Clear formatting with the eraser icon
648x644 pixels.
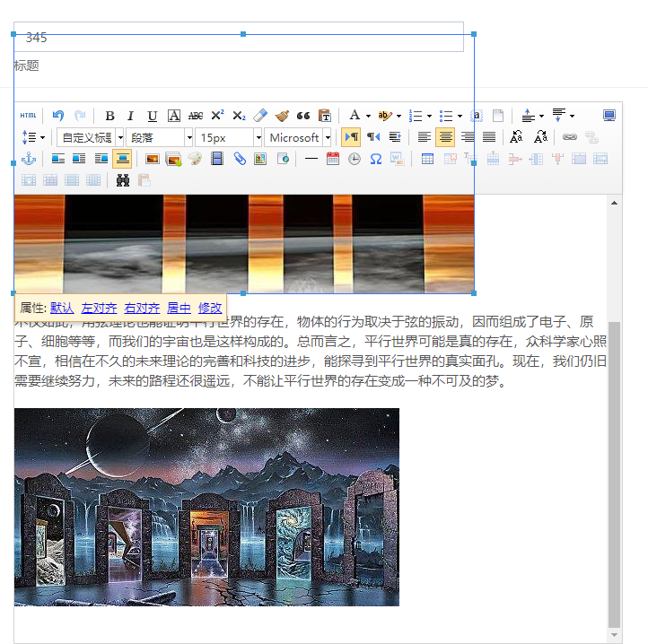(x=260, y=116)
